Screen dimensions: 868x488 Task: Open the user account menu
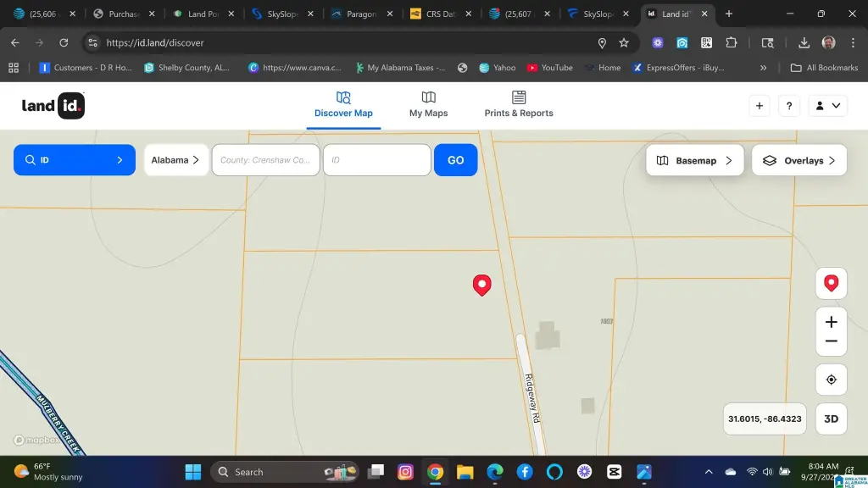click(x=827, y=106)
